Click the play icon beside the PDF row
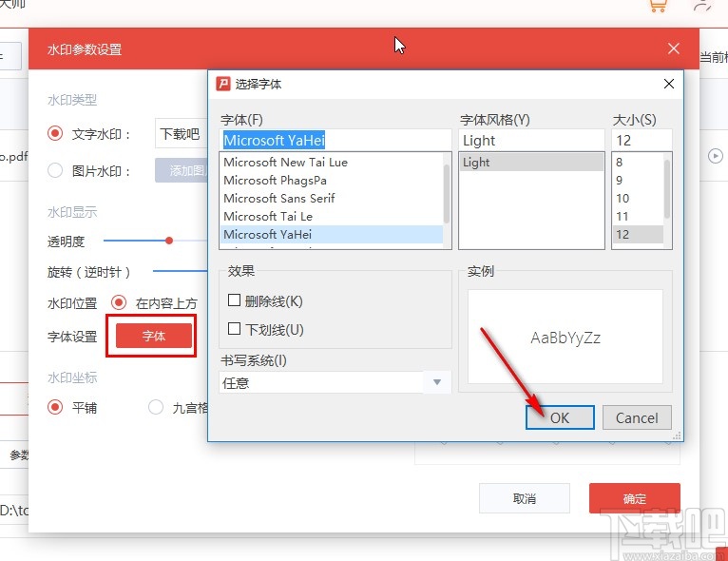 pos(716,156)
